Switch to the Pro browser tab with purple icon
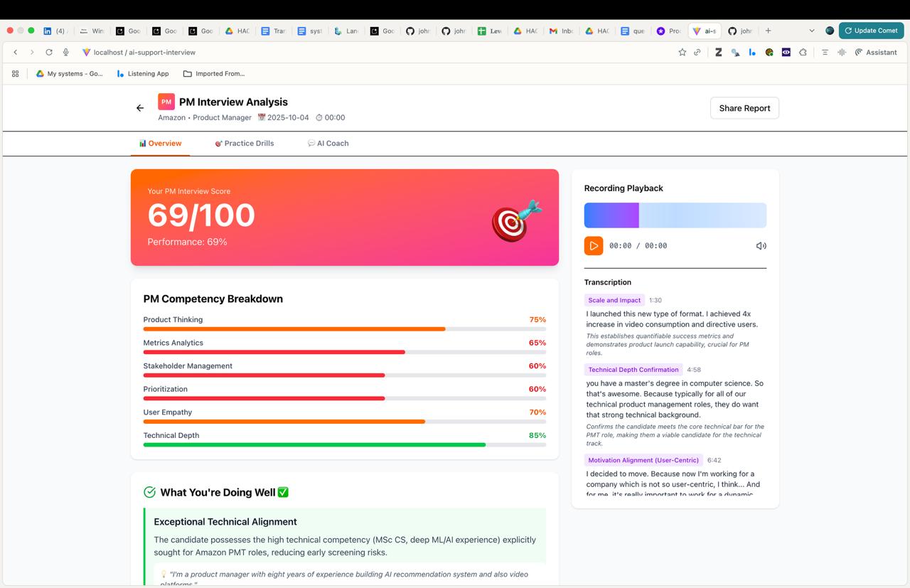 tap(669, 31)
